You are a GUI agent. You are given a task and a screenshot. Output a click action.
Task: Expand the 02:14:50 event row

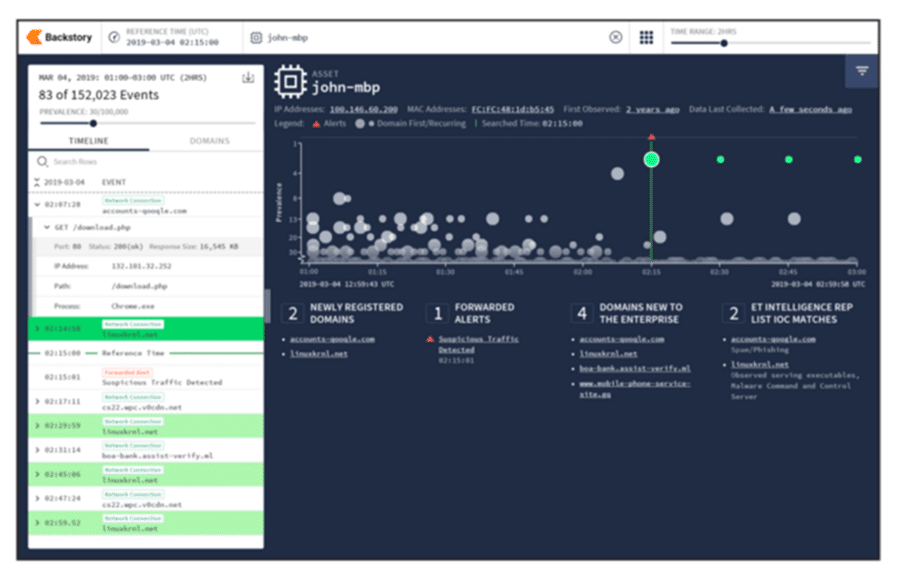pos(37,328)
